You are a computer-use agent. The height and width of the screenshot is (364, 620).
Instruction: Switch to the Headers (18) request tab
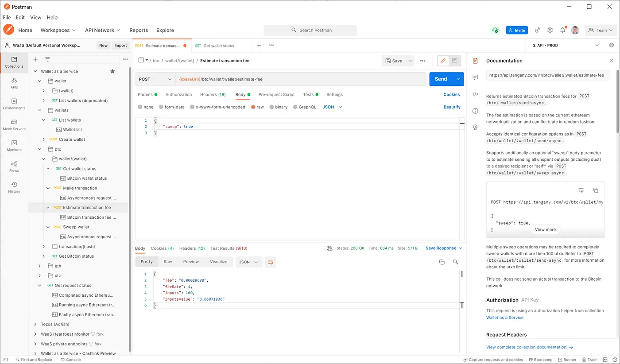click(x=213, y=94)
